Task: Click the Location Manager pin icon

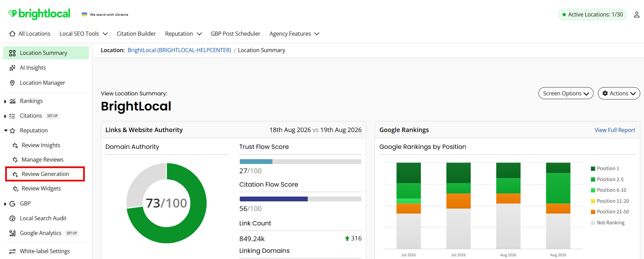Action: (12, 83)
